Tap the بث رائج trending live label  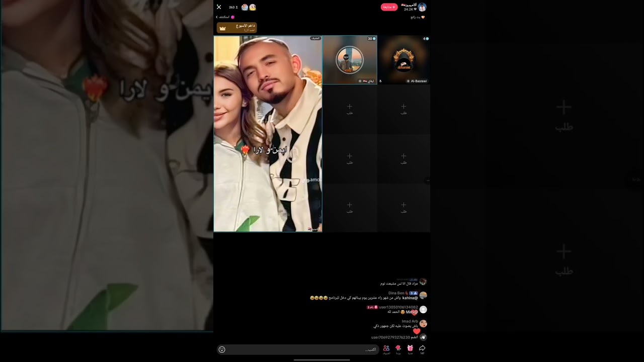point(418,17)
